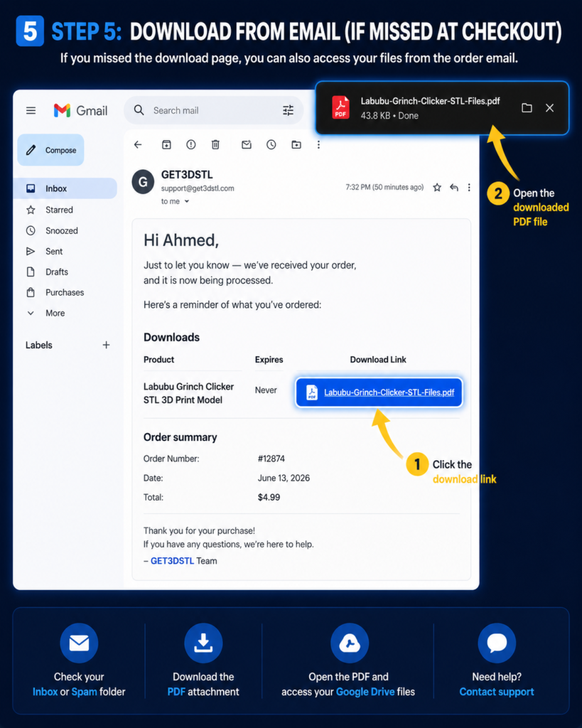Mark the email as unread
The image size is (582, 728).
click(247, 145)
